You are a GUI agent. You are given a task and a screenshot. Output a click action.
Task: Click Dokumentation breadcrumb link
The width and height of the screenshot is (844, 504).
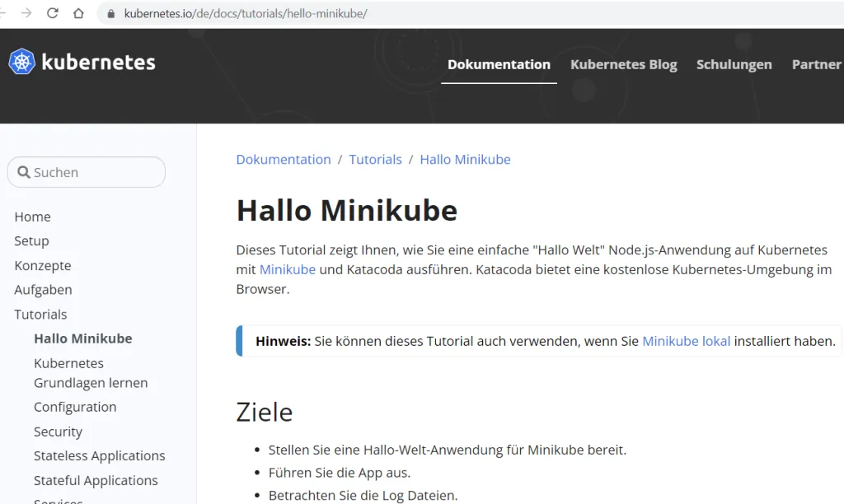[x=284, y=160]
